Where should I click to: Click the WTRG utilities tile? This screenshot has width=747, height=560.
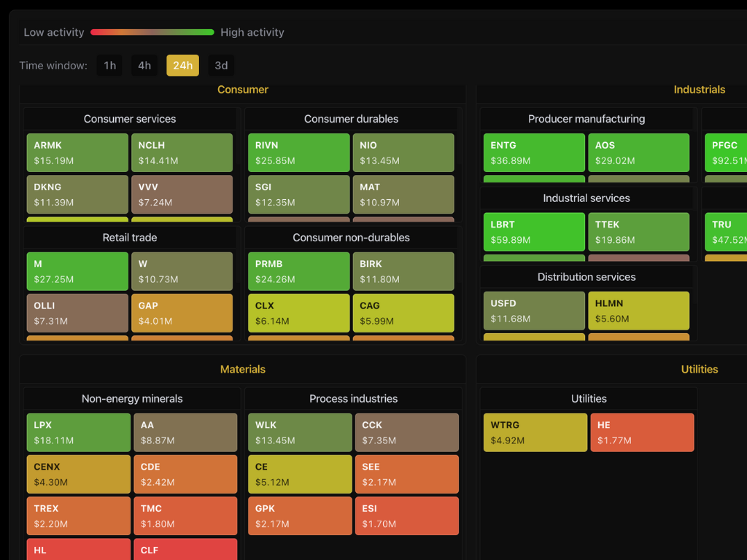point(535,432)
